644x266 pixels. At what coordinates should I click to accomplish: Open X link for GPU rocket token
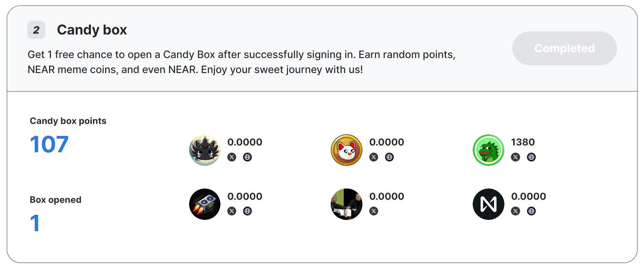coord(232,211)
